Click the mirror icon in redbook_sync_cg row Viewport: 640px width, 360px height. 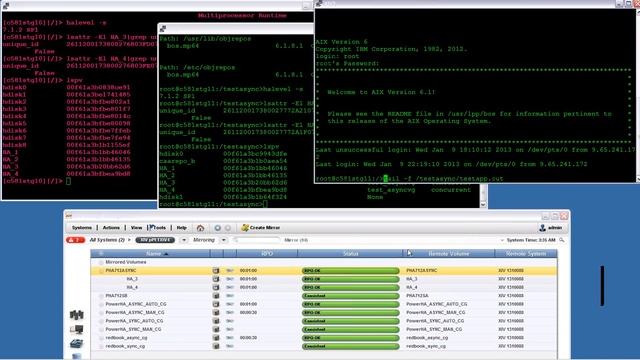coord(216,346)
